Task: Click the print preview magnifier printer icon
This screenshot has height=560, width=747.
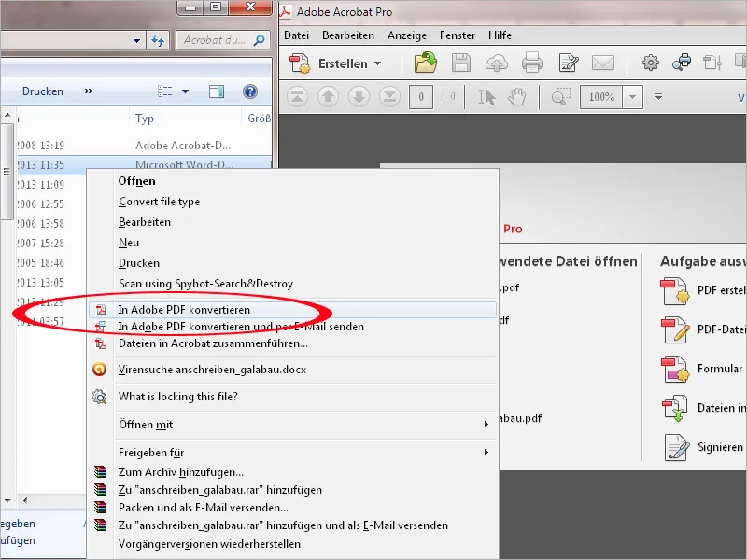Action: (682, 63)
